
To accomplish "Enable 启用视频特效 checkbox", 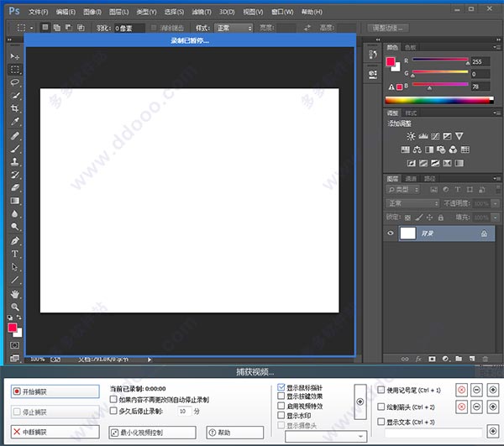I will [281, 406].
